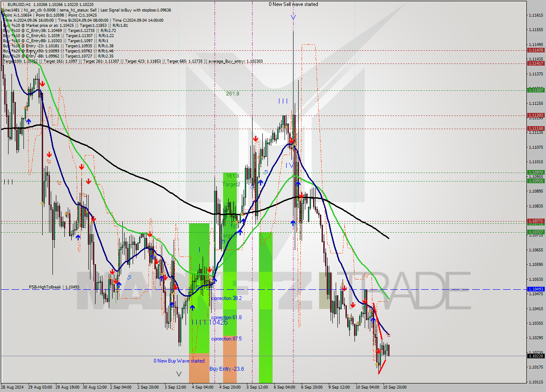The image size is (546, 392).
Task: Click the 'Target100: 1.10762' summary line
Action: [132, 61]
